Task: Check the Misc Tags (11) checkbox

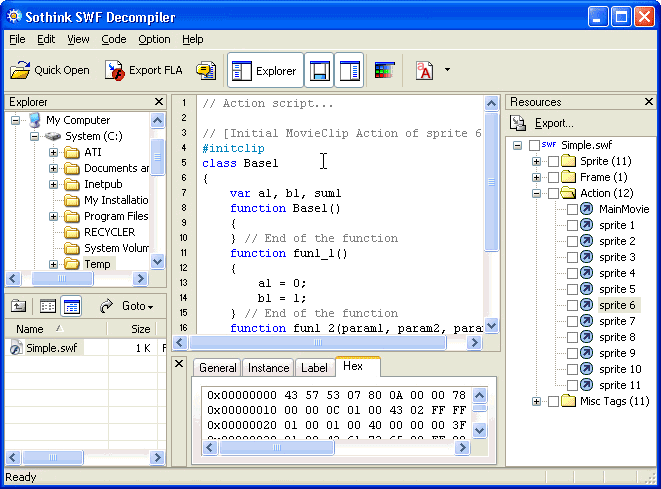Action: pyautogui.click(x=554, y=402)
